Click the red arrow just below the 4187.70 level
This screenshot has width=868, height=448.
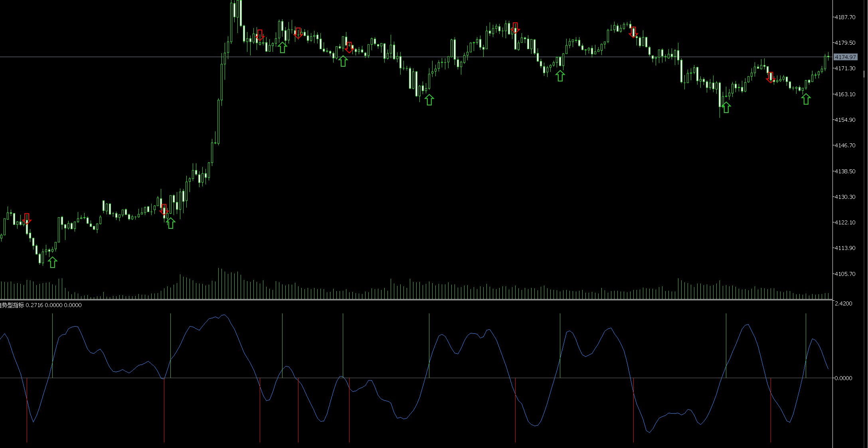[515, 28]
